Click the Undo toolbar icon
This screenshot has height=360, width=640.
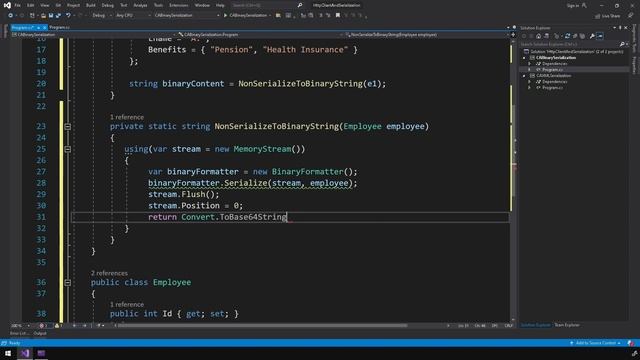68,16
